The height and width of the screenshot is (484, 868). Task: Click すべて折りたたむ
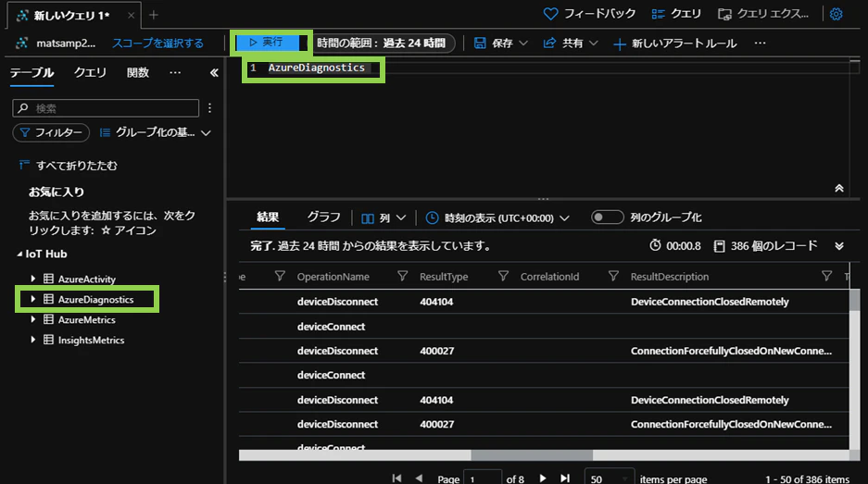69,166
